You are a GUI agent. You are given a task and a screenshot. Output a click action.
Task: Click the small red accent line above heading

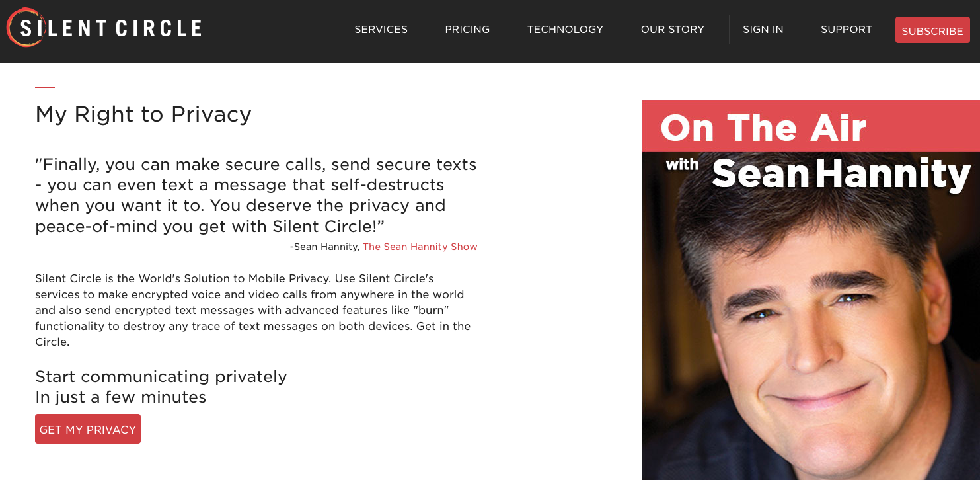point(45,87)
